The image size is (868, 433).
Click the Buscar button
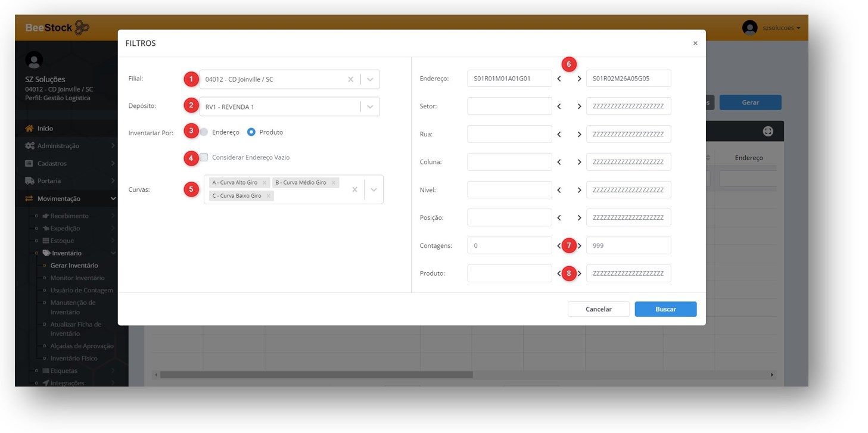click(x=665, y=309)
